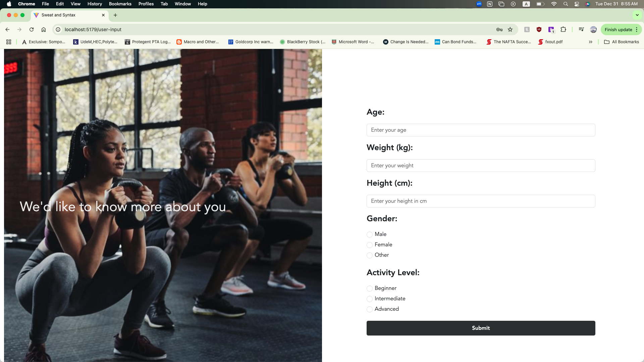The height and width of the screenshot is (362, 644).
Task: Open the tab search dropdown arrow
Action: pyautogui.click(x=637, y=15)
